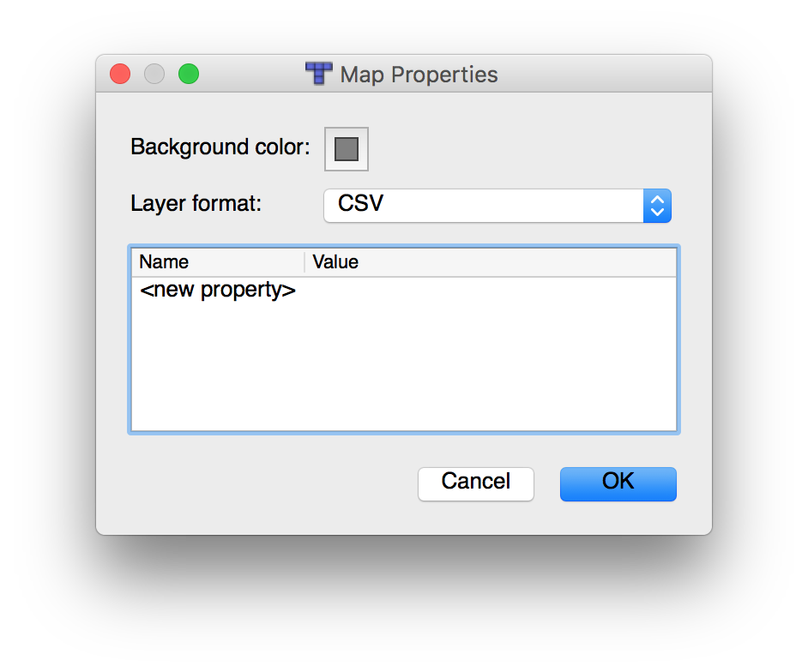This screenshot has width=808, height=672.
Task: Click empty title bar area right of title
Action: pos(600,75)
